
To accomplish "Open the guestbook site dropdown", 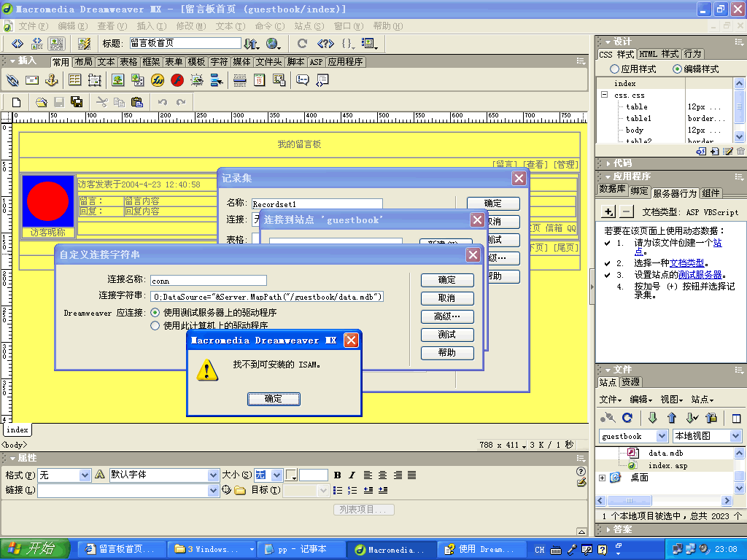I will [x=662, y=436].
